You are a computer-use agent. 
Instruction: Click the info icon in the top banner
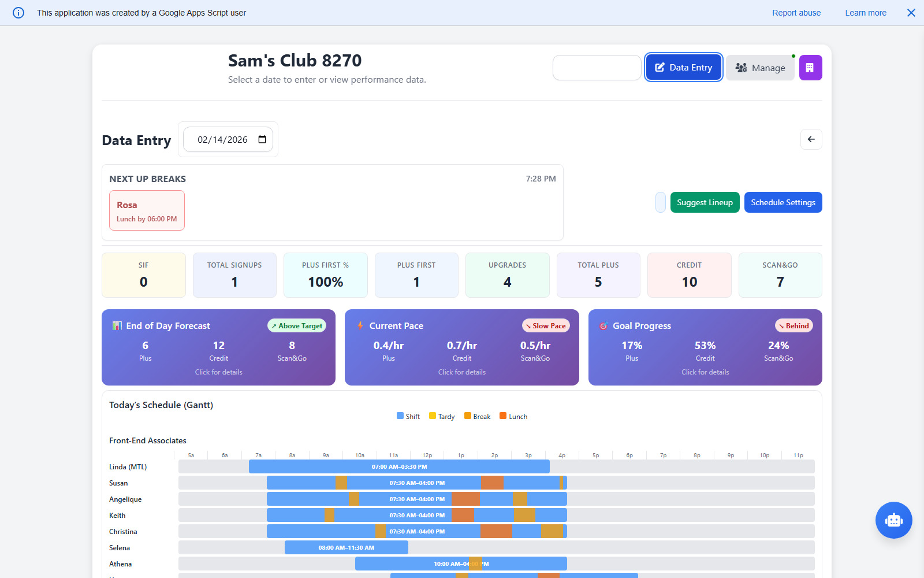coord(18,13)
